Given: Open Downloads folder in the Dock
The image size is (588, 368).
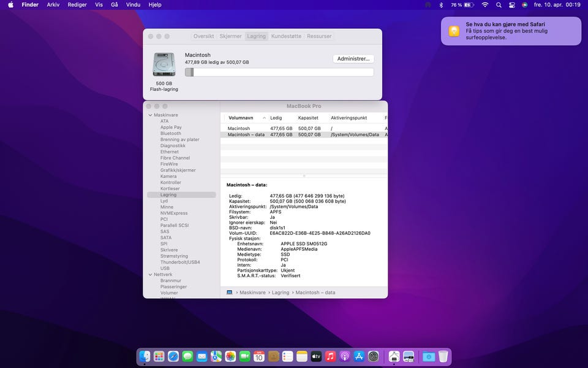Looking at the screenshot, I should (x=429, y=356).
